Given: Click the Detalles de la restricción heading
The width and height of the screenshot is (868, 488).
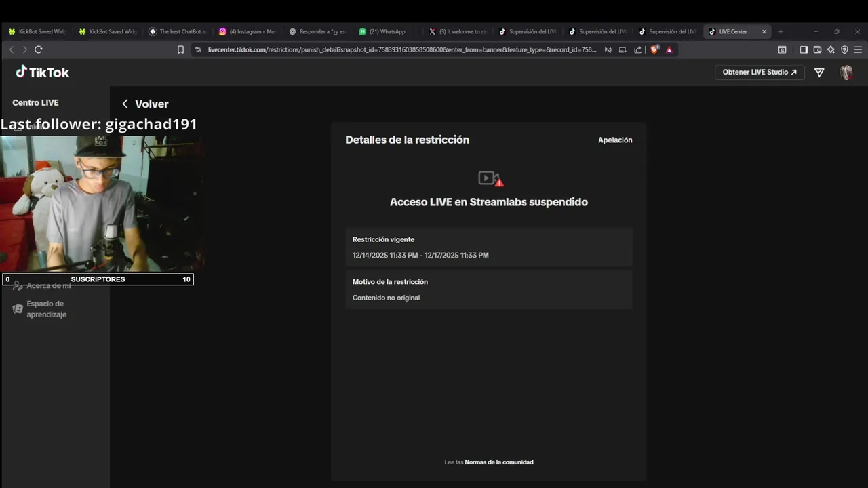Looking at the screenshot, I should pos(407,140).
